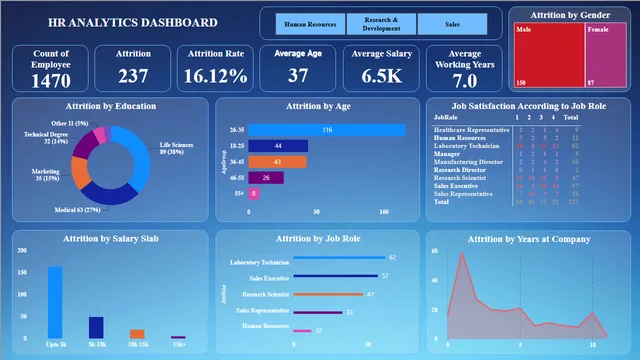Click the Average Age 37 card
Viewport: 640px width, 360px height.
[298, 69]
